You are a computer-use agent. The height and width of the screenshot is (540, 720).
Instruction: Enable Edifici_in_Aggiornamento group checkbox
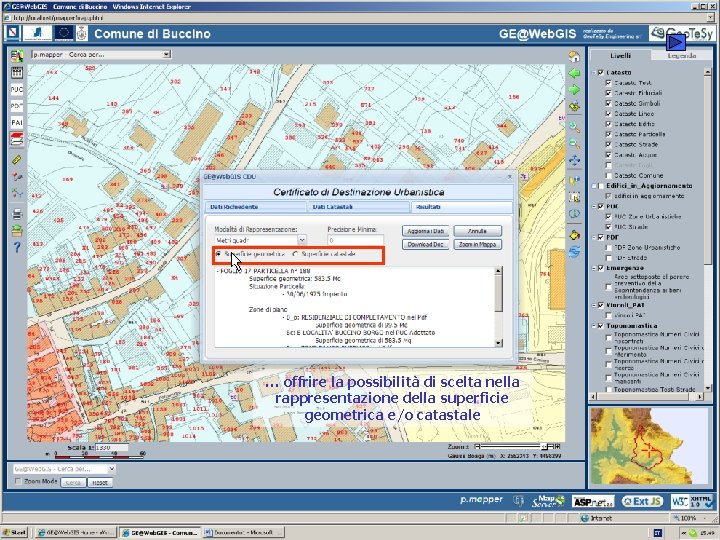click(600, 186)
